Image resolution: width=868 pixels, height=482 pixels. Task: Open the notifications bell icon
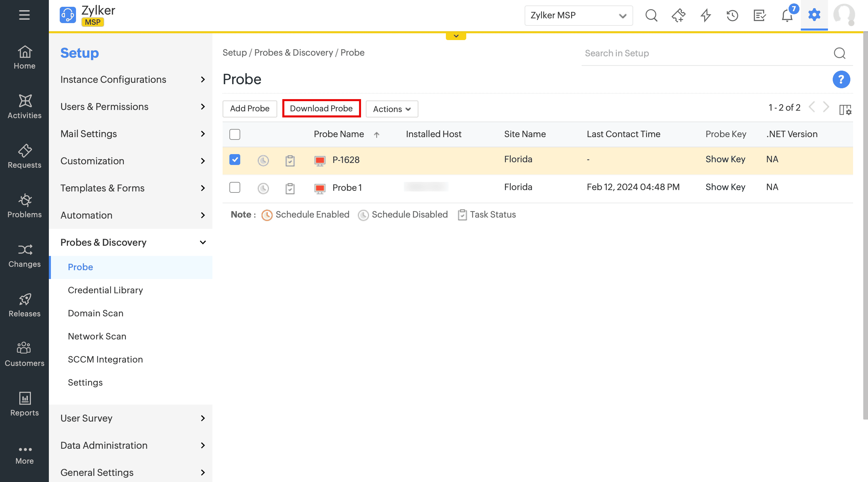tap(787, 16)
